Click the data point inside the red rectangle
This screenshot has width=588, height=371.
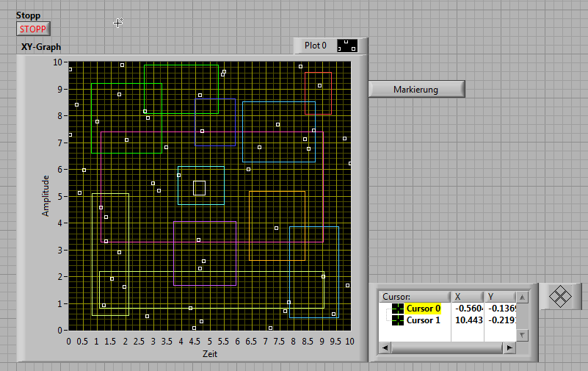[x=319, y=85]
